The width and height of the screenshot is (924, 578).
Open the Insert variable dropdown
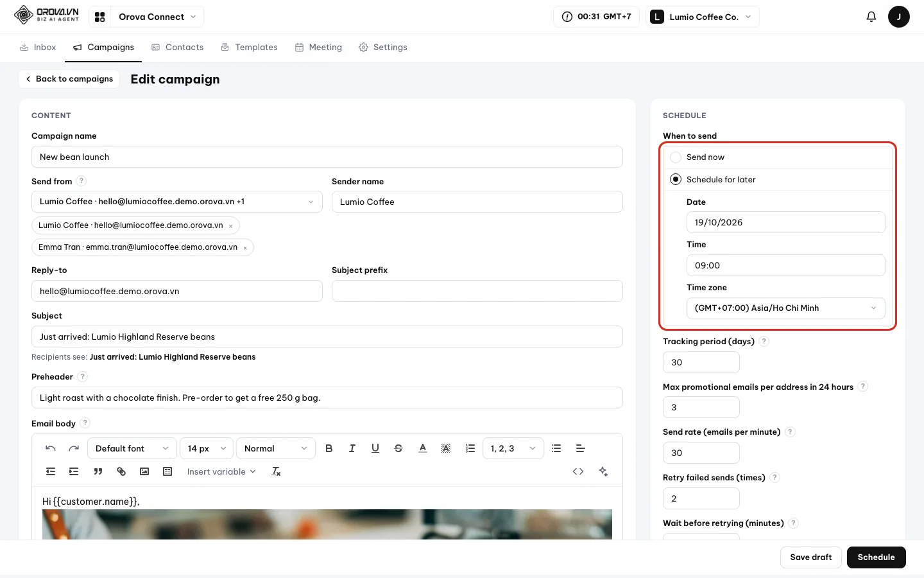coord(221,471)
